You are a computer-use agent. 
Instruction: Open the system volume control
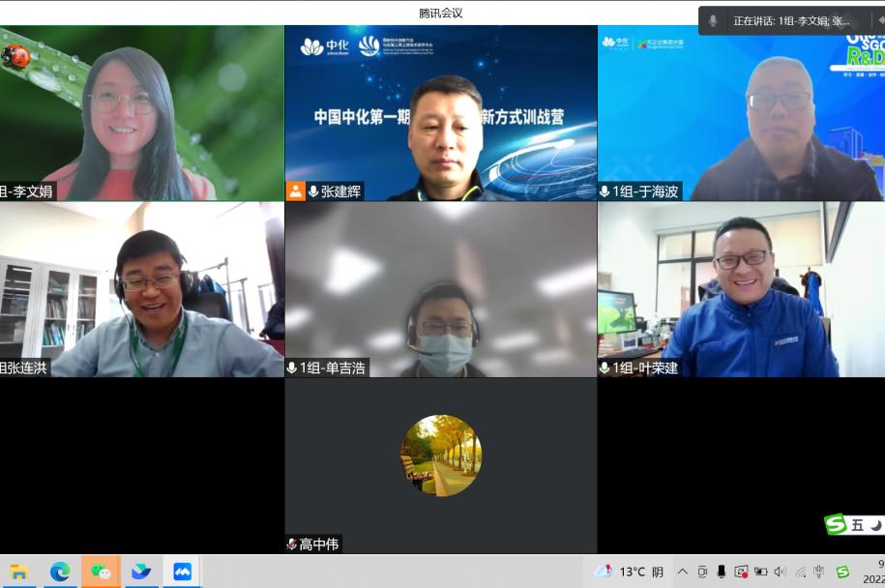782,572
